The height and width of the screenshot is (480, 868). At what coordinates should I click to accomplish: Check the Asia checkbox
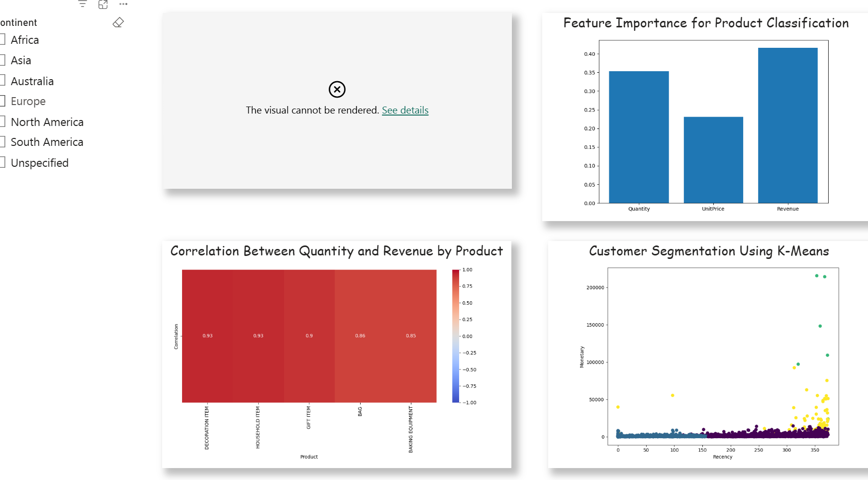point(2,60)
